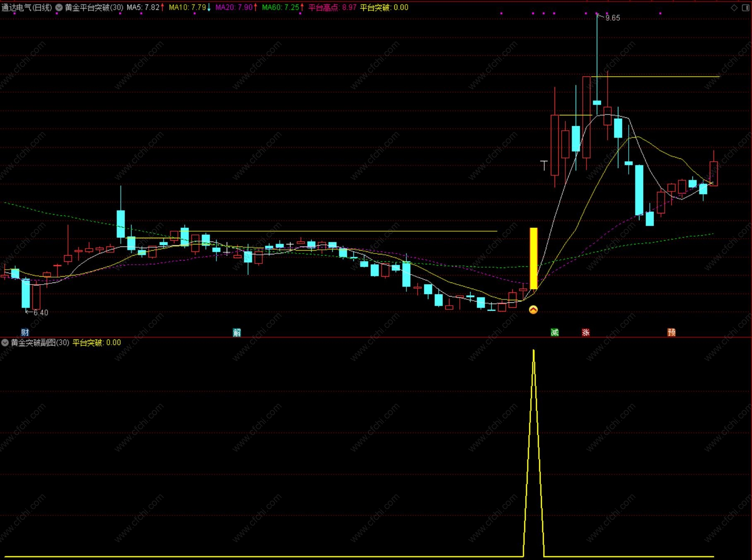The height and width of the screenshot is (560, 752).
Task: Click the 财 event marker icon
Action: [x=25, y=332]
